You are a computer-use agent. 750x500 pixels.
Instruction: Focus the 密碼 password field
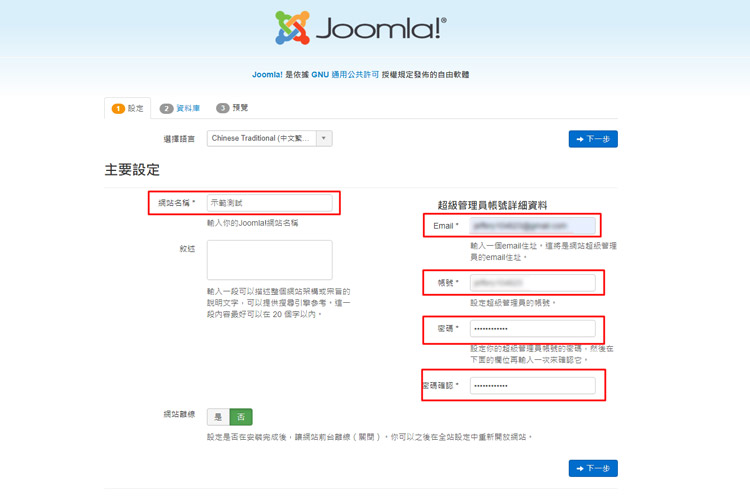click(x=532, y=329)
